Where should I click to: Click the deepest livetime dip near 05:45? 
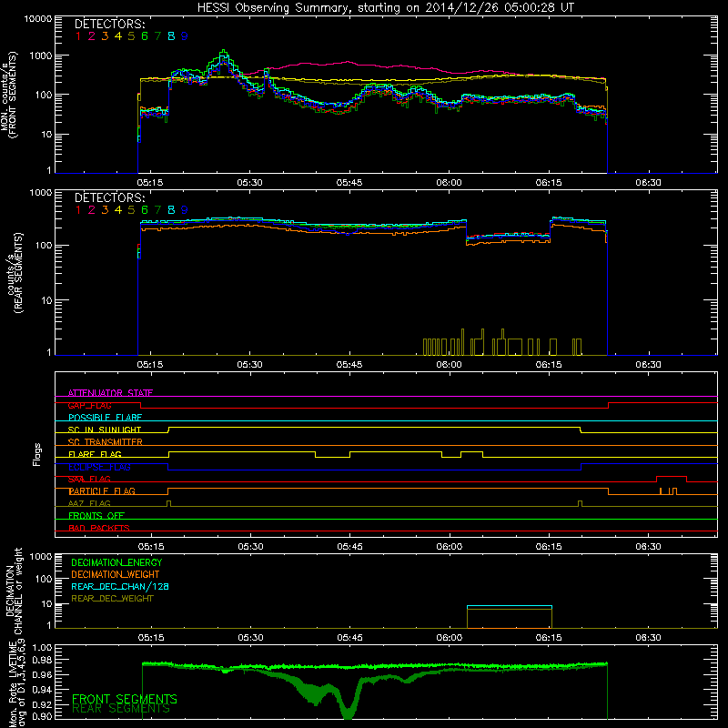click(348, 714)
